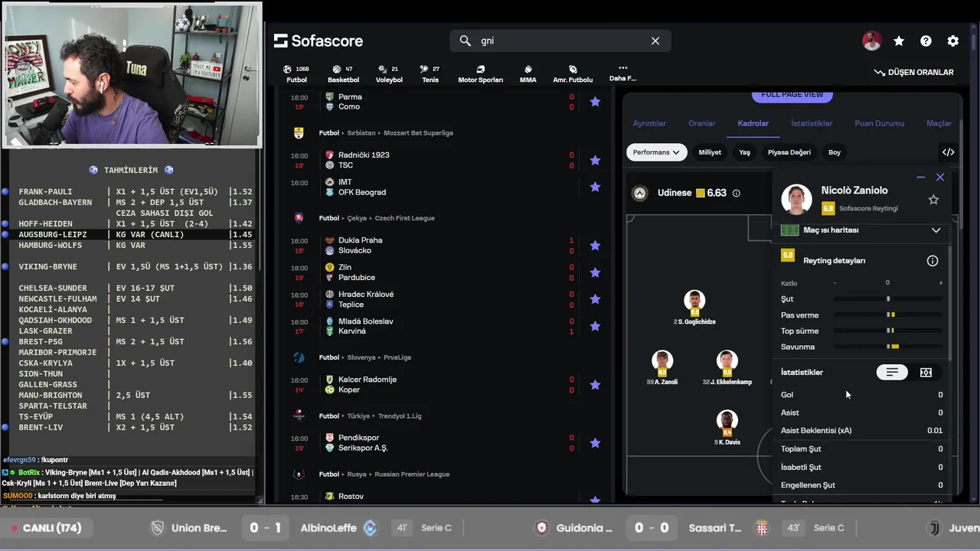
Task: Close the Nicolò Zaniolo player card
Action: (940, 177)
